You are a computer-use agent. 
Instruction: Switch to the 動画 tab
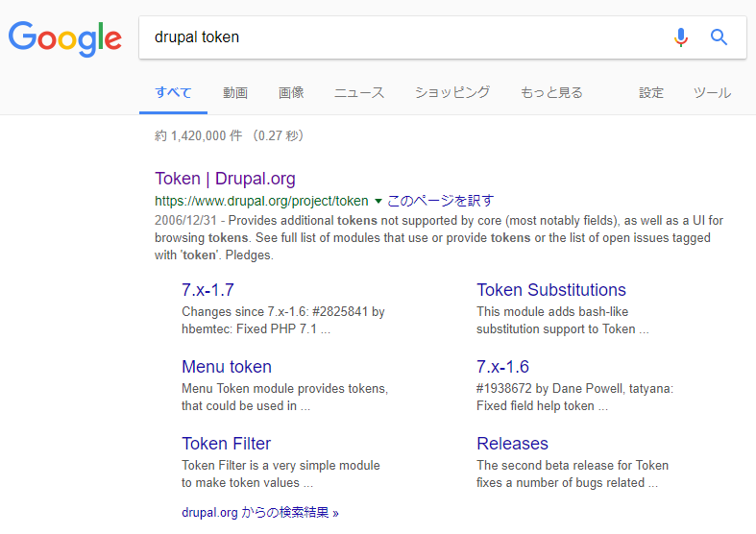click(x=235, y=92)
